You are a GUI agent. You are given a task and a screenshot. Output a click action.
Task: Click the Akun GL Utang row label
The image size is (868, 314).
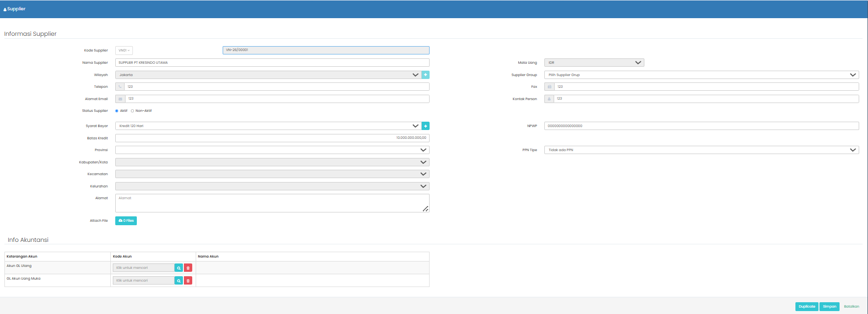pos(19,266)
